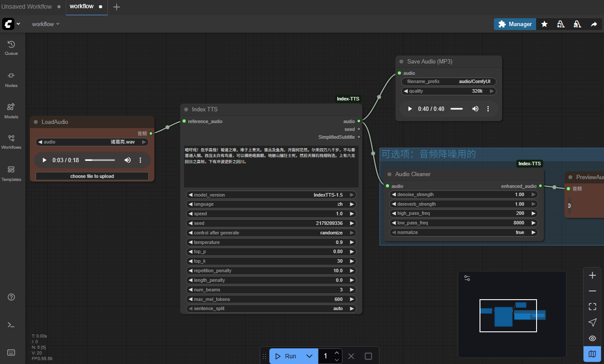
Task: Open the workflow breadcrumb dropdown
Action: pos(46,24)
